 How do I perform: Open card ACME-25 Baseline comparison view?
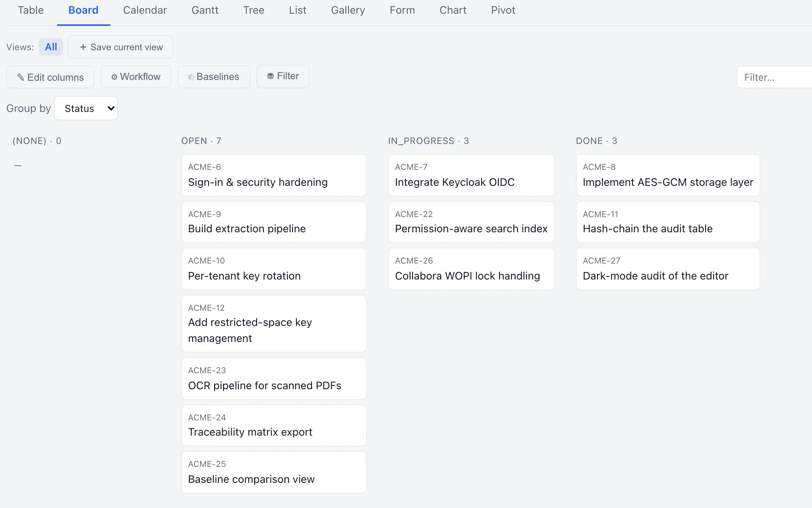(274, 472)
